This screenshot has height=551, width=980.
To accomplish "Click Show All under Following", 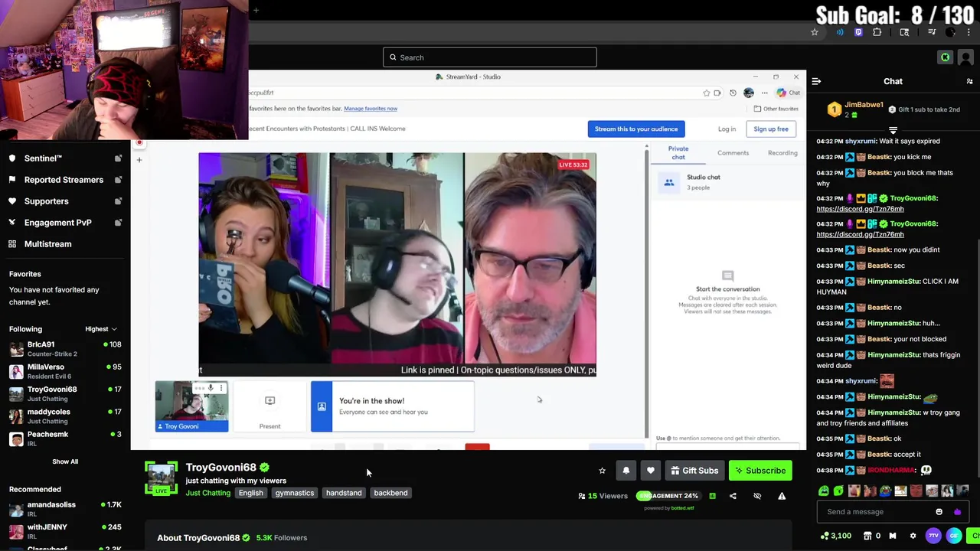I will point(65,461).
